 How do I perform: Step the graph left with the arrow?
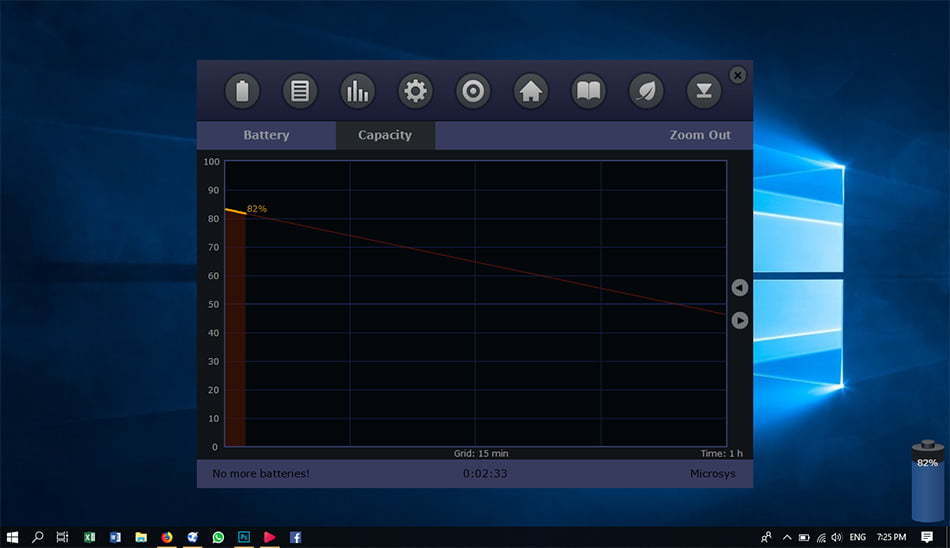[739, 287]
